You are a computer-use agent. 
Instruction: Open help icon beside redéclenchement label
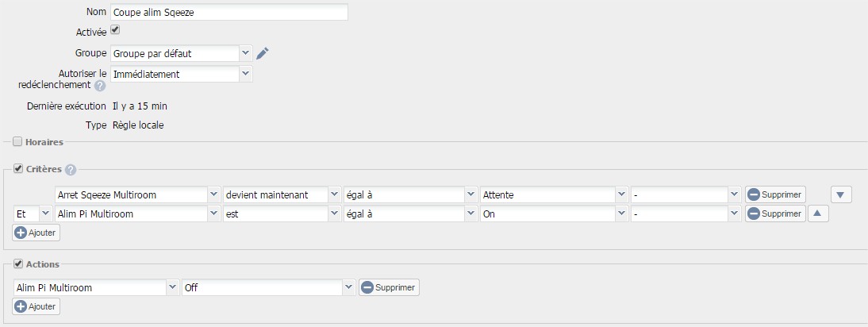point(100,86)
